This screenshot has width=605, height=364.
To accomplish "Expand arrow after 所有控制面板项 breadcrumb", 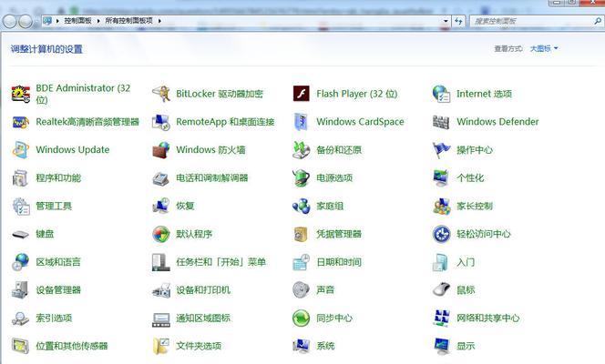I will 159,21.
